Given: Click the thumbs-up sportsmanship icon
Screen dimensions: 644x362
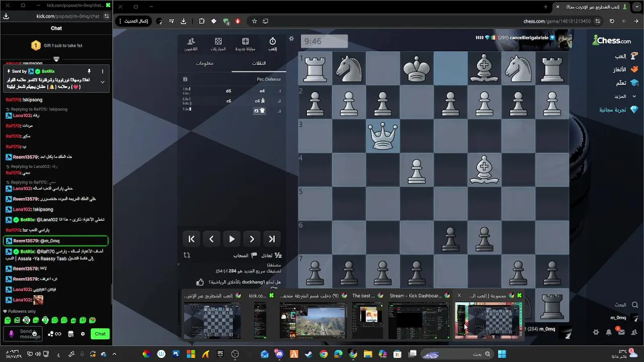Looking at the screenshot, I should tap(200, 282).
